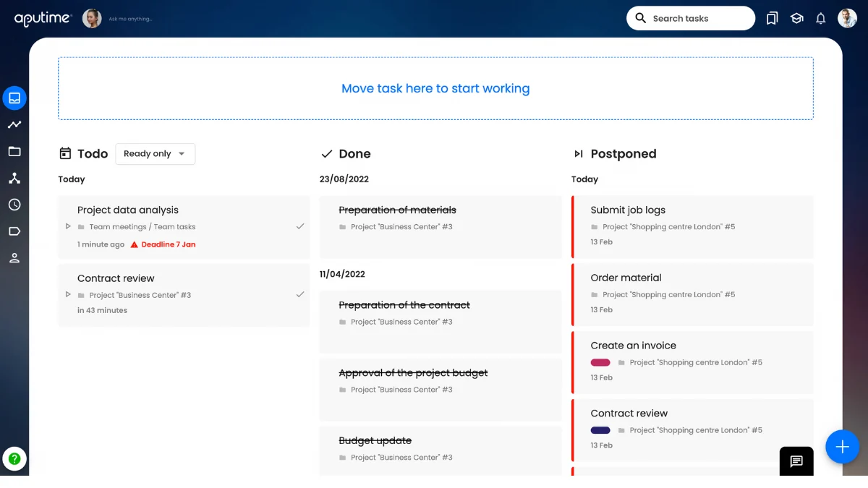Click the red deadline warning triangle
This screenshot has width=868, height=488.
point(134,244)
